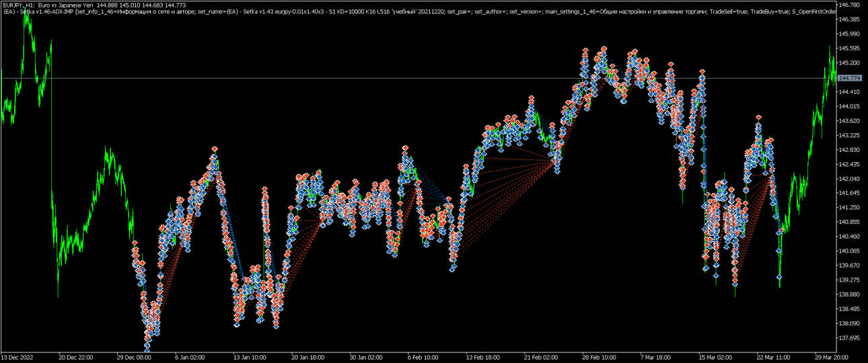868x363 pixels.
Task: Click the 30 Jan 02:00 time label
Action: [x=366, y=358]
